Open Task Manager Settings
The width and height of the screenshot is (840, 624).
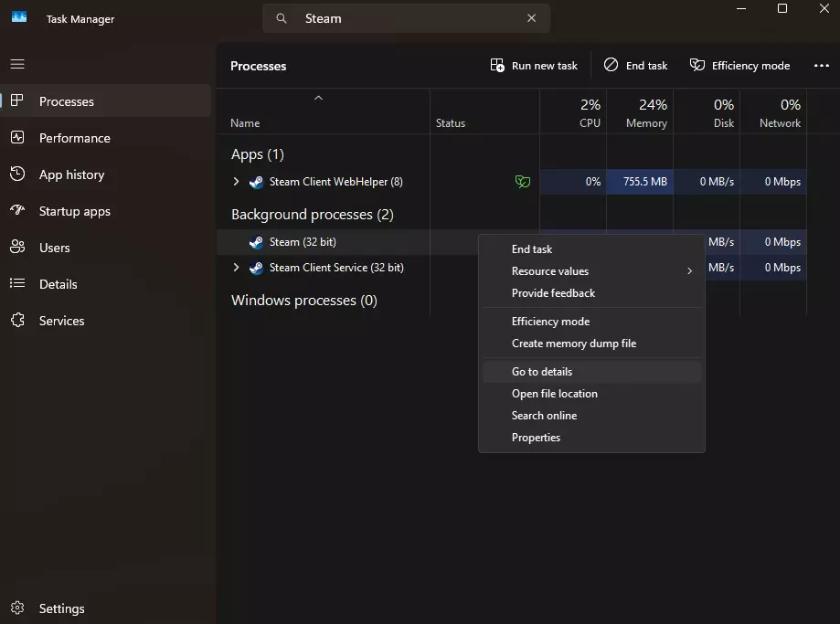(x=105, y=608)
